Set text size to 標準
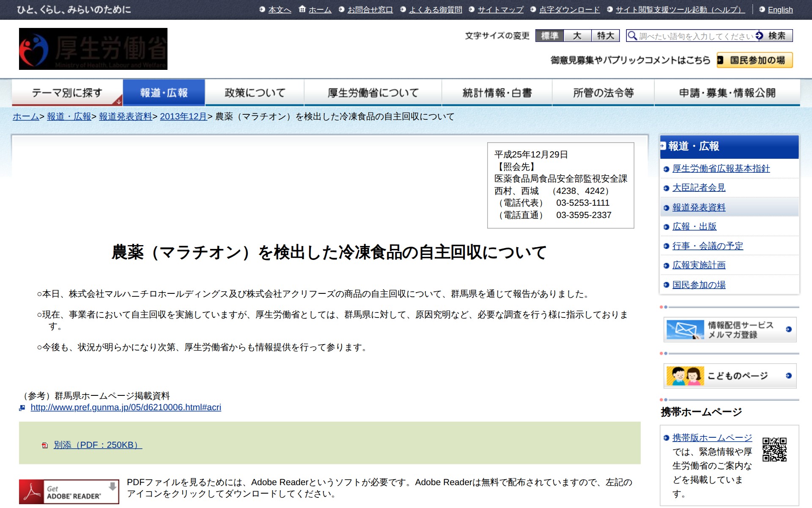 pyautogui.click(x=549, y=36)
